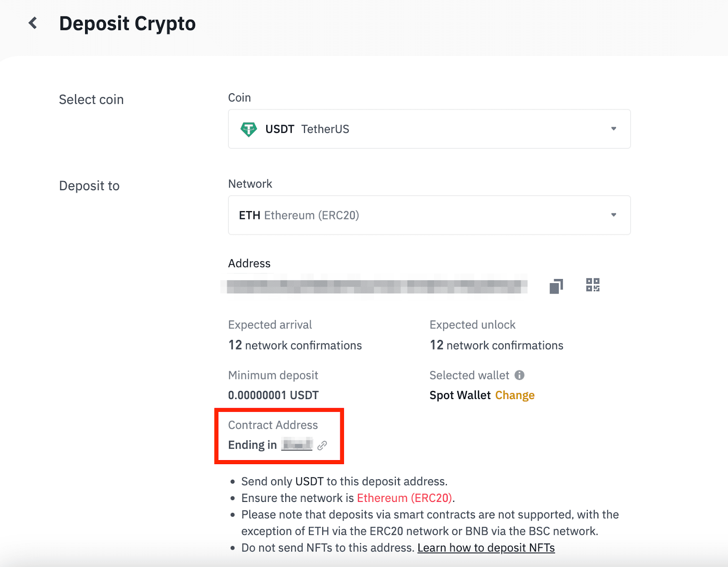Click the Tether coin logo
This screenshot has width=728, height=567.
tap(248, 129)
